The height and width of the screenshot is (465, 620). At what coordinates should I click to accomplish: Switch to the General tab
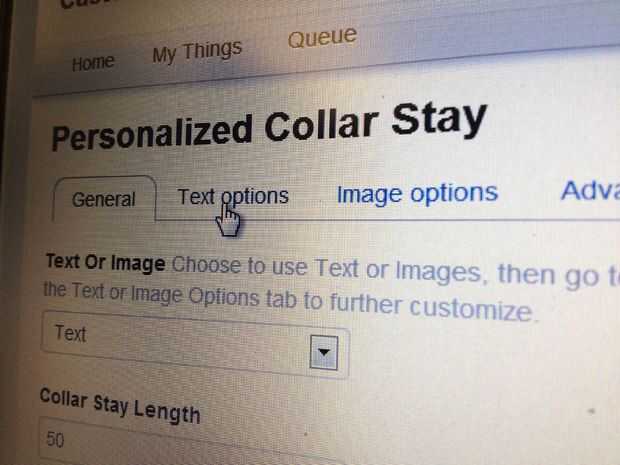click(104, 199)
